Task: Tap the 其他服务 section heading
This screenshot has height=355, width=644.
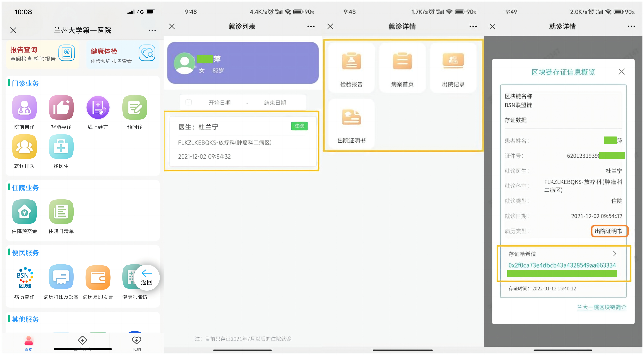Action: [x=25, y=319]
